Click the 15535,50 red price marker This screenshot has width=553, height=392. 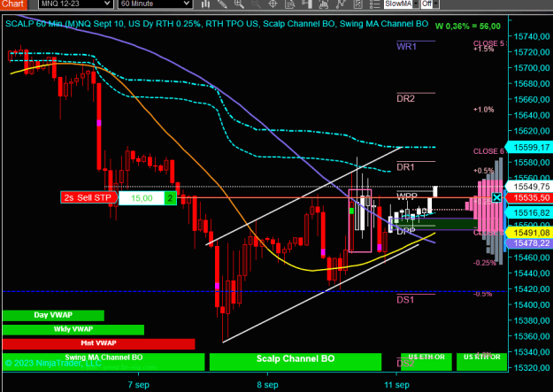[x=528, y=197]
